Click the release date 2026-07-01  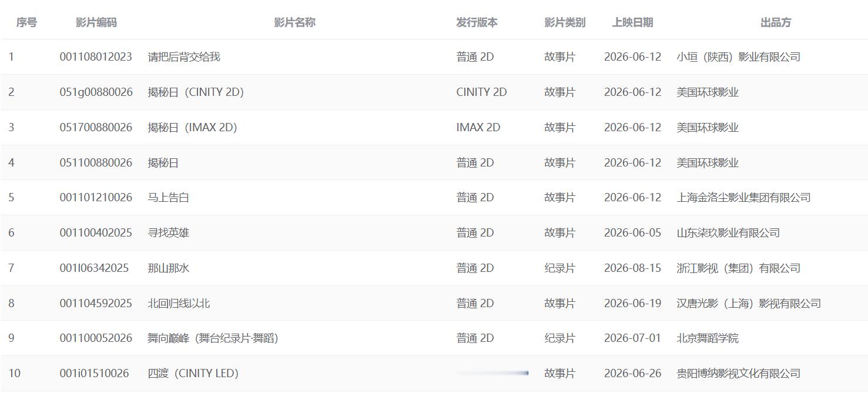click(x=632, y=338)
